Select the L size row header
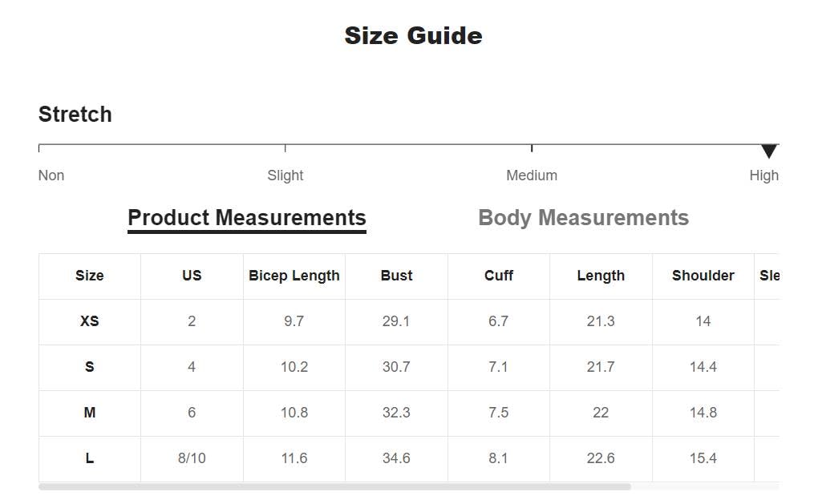This screenshot has width=818, height=504. pyautogui.click(x=89, y=458)
